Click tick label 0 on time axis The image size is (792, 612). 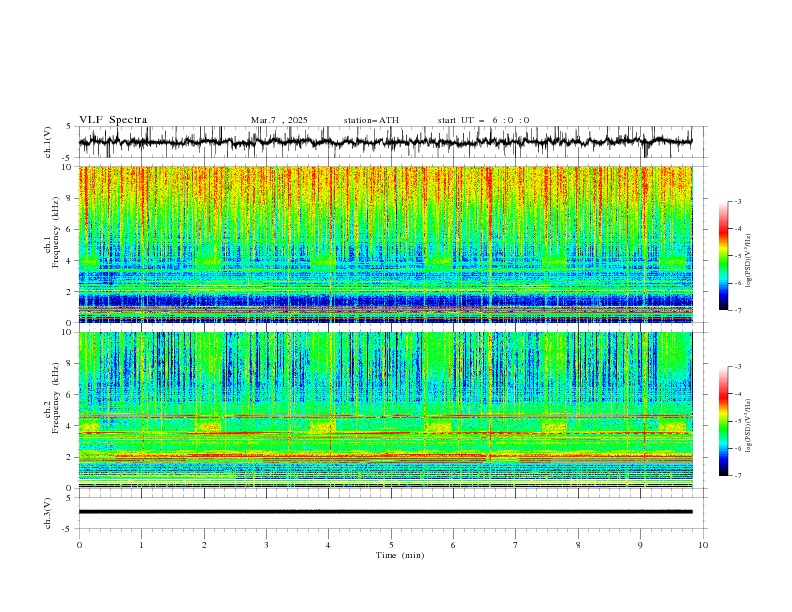tap(79, 545)
